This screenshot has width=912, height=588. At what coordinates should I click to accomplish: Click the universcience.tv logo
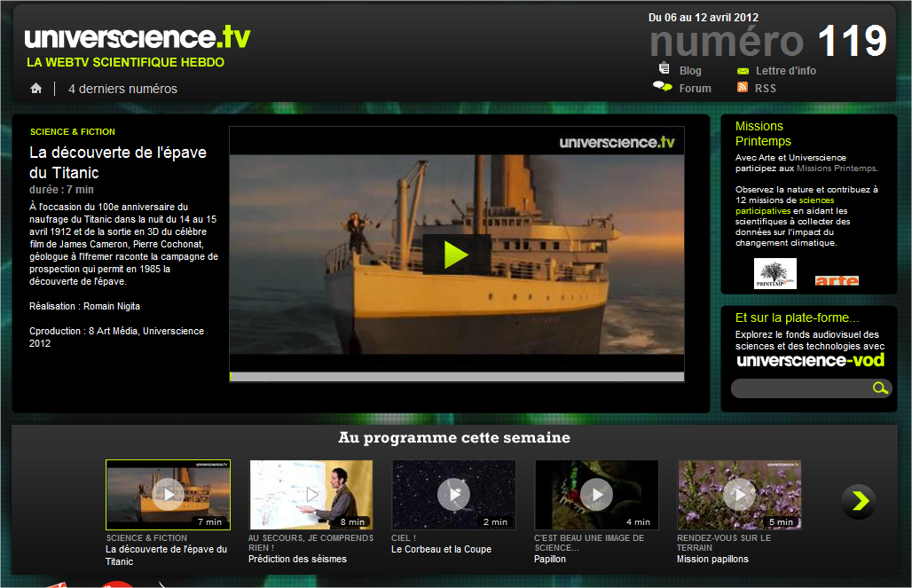click(x=138, y=37)
